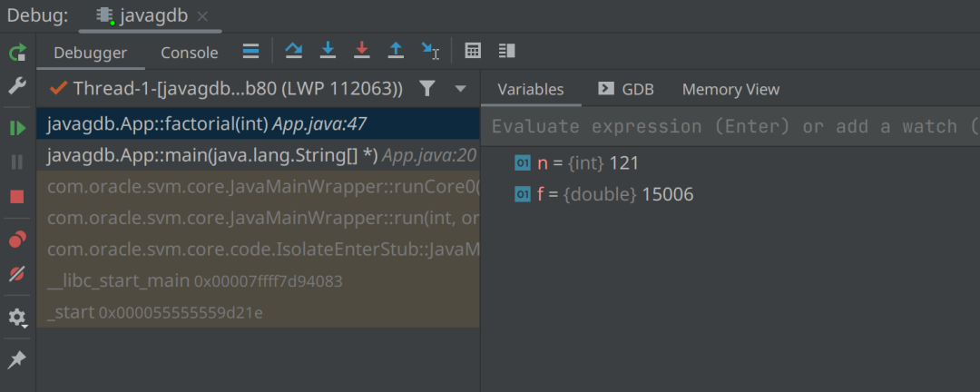Pause the running program

pyautogui.click(x=17, y=162)
